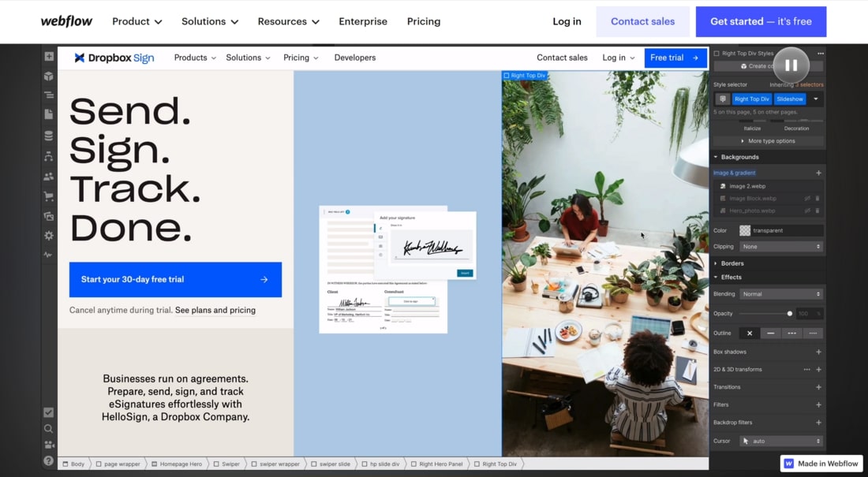
Task: Open the site Settings gear icon
Action: point(49,236)
